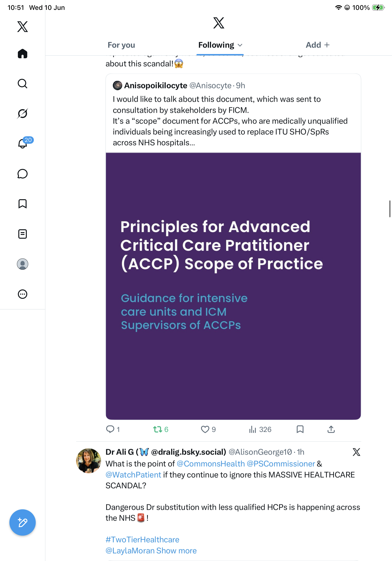This screenshot has height=561, width=392.
Task: Open Home from the sidebar
Action: pos(23,54)
